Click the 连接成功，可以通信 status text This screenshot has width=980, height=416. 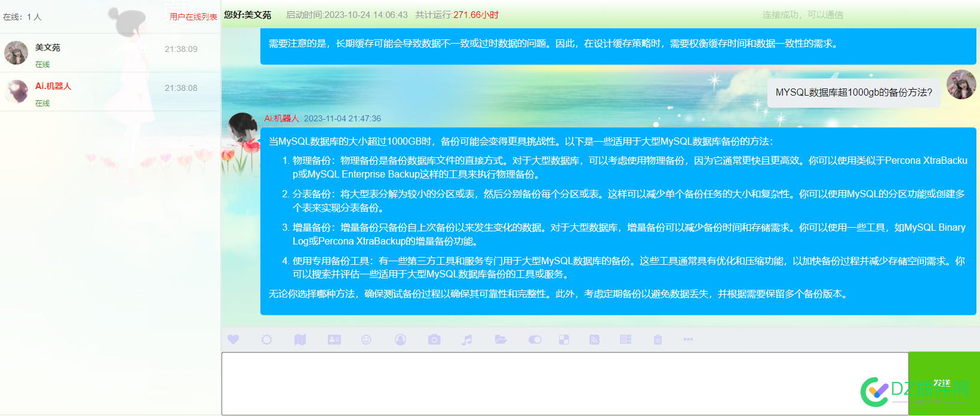tap(803, 15)
